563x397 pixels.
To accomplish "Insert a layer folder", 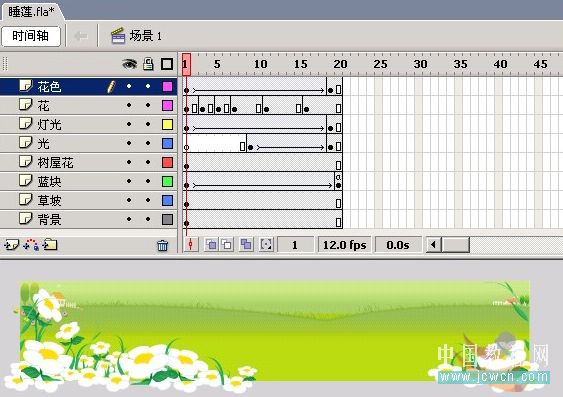I will tap(50, 245).
